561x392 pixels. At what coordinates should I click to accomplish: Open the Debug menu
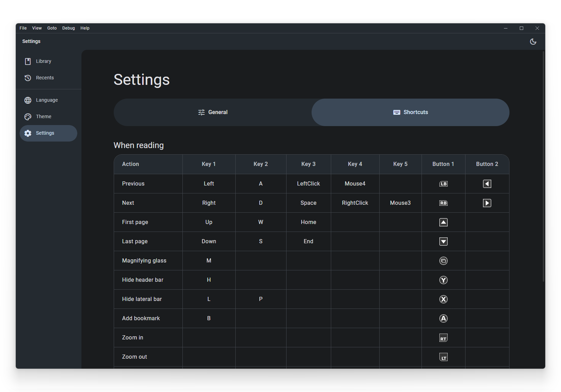click(68, 28)
